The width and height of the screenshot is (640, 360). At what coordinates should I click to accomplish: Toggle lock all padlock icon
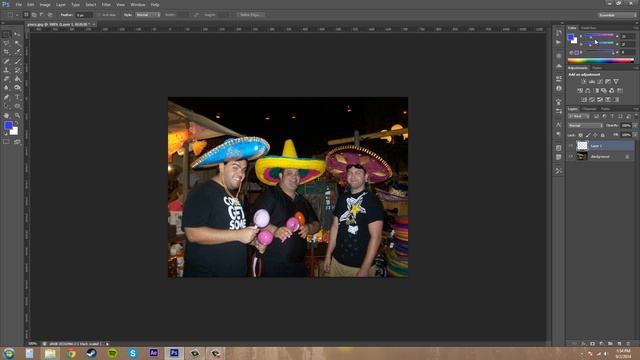click(603, 135)
